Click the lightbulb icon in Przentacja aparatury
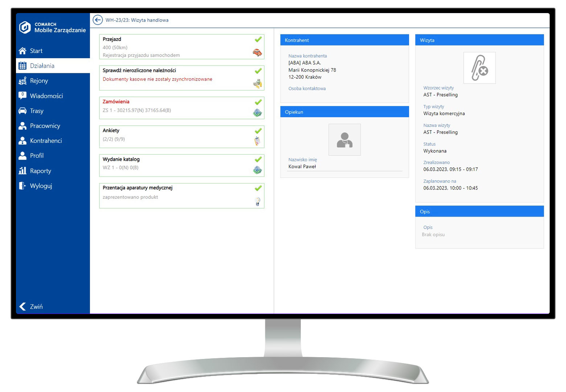 click(258, 201)
